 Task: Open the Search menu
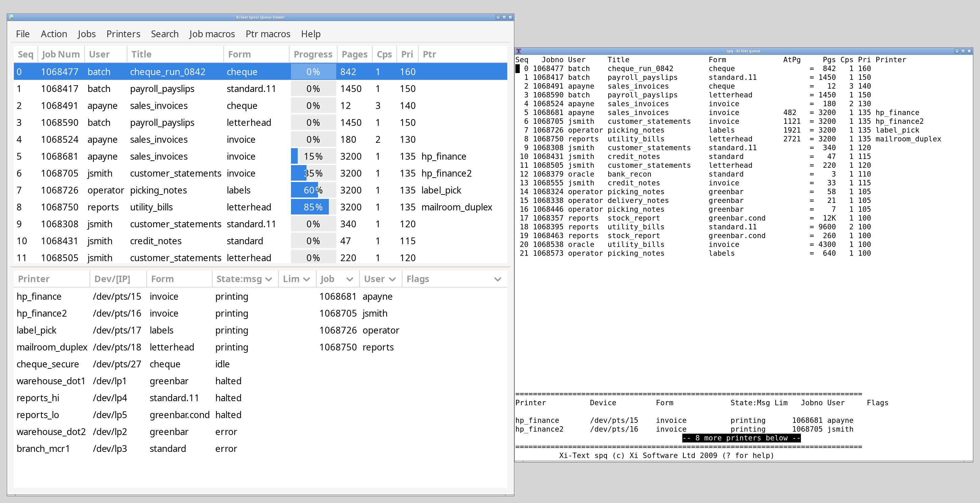(x=164, y=34)
